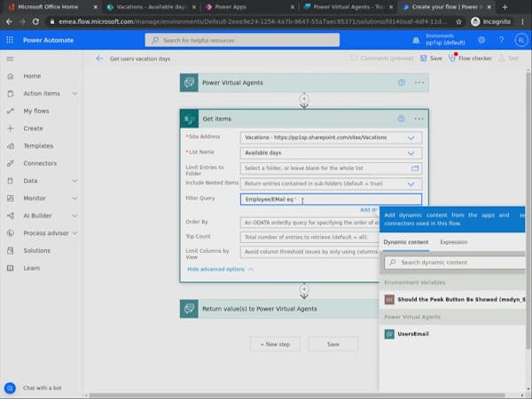Open Learn in the left navigation
Image resolution: width=532 pixels, height=399 pixels.
[32, 268]
